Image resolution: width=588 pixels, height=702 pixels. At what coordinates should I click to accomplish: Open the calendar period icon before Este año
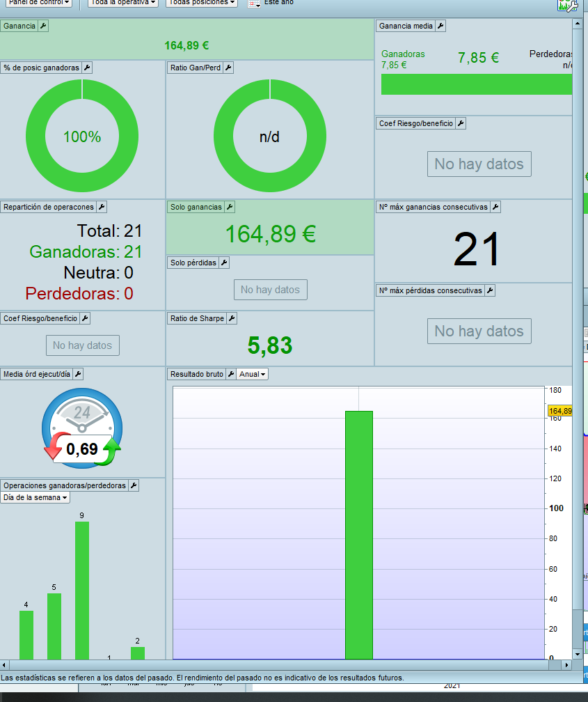[x=254, y=3]
